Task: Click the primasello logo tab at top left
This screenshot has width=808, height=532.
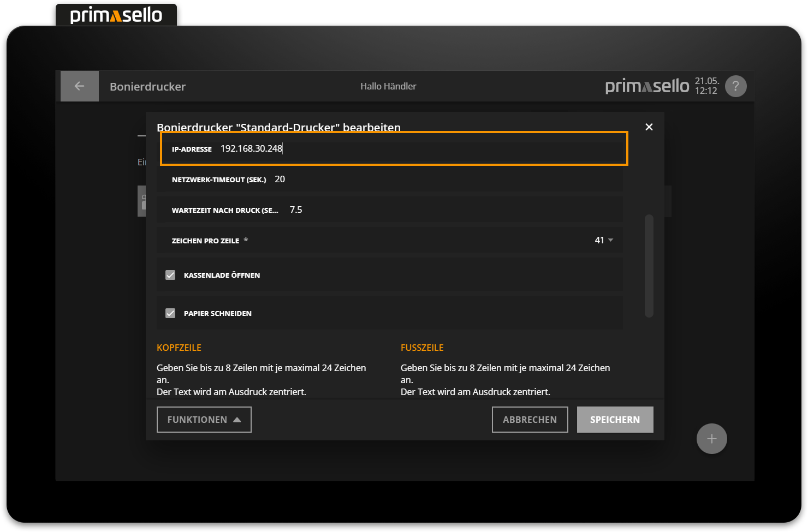Action: coord(116,15)
